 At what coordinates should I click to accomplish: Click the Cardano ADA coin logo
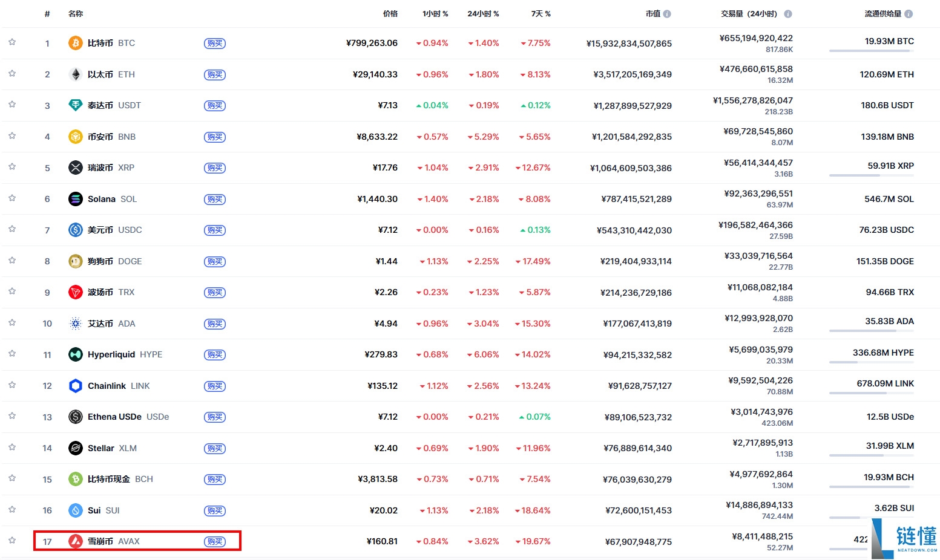coord(76,324)
